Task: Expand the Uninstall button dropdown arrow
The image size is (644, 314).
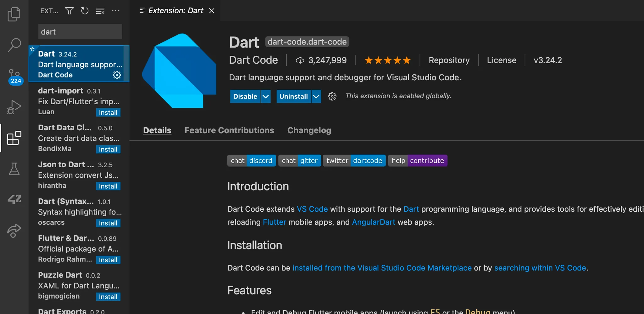Action: pyautogui.click(x=316, y=96)
